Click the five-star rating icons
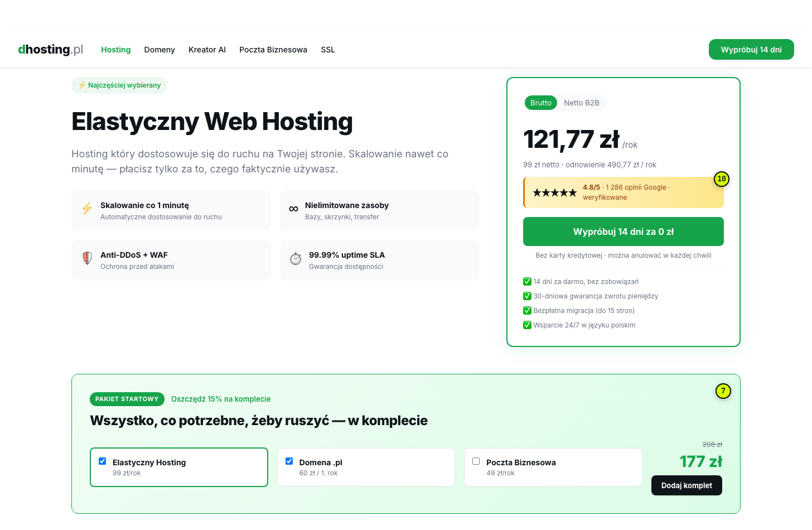Image resolution: width=812 pixels, height=530 pixels. tap(554, 192)
